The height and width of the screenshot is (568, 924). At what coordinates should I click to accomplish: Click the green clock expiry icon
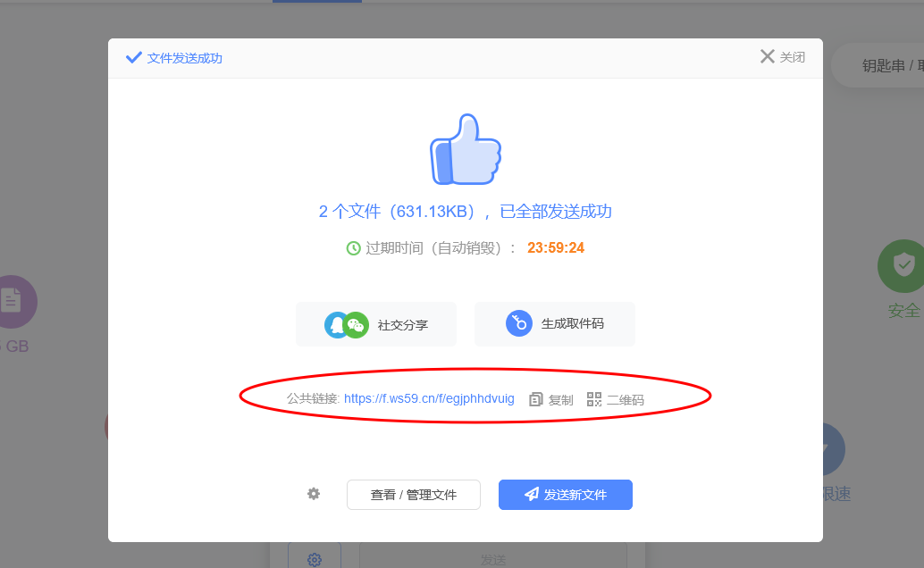coord(354,247)
